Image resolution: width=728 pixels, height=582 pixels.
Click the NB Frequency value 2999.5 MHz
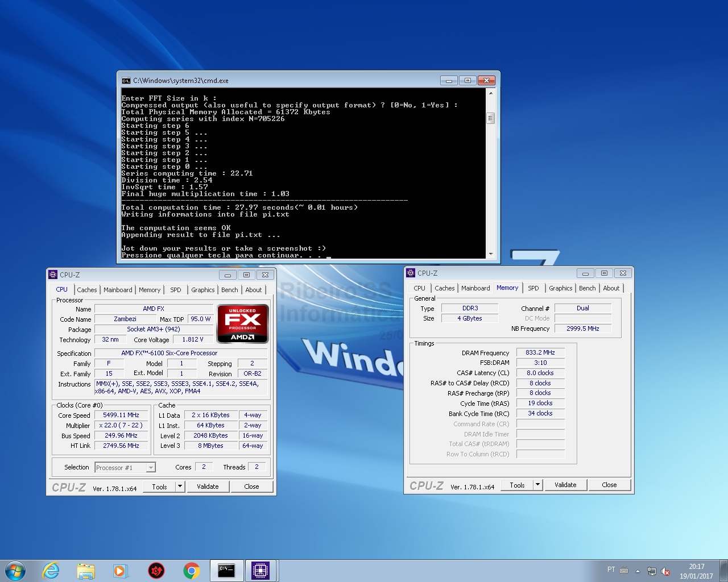coord(583,329)
